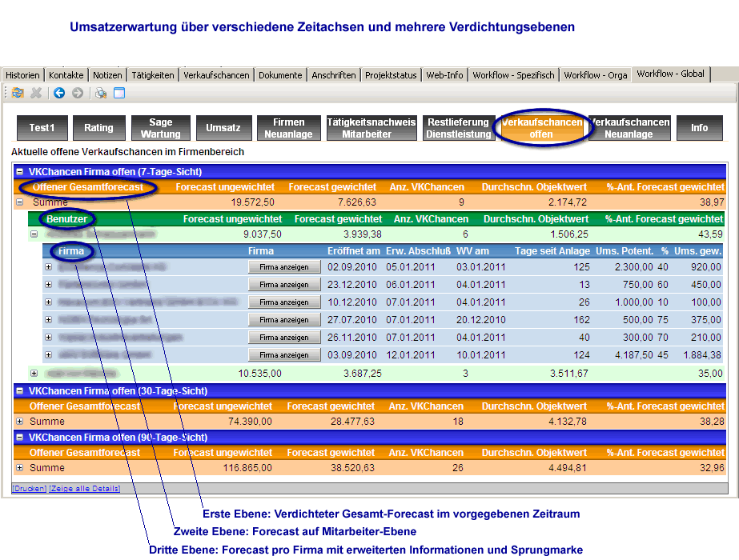The height and width of the screenshot is (560, 739).
Task: Click the Eröffnet am column header
Action: click(354, 251)
